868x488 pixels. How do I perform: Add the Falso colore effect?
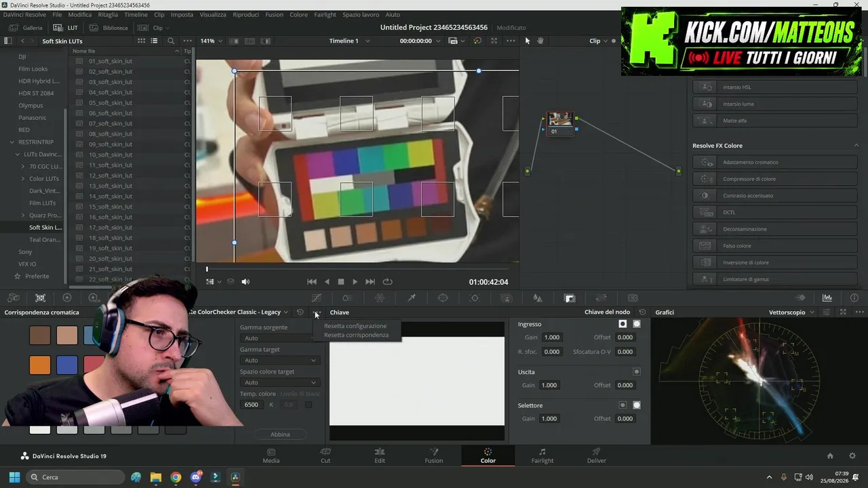774,246
